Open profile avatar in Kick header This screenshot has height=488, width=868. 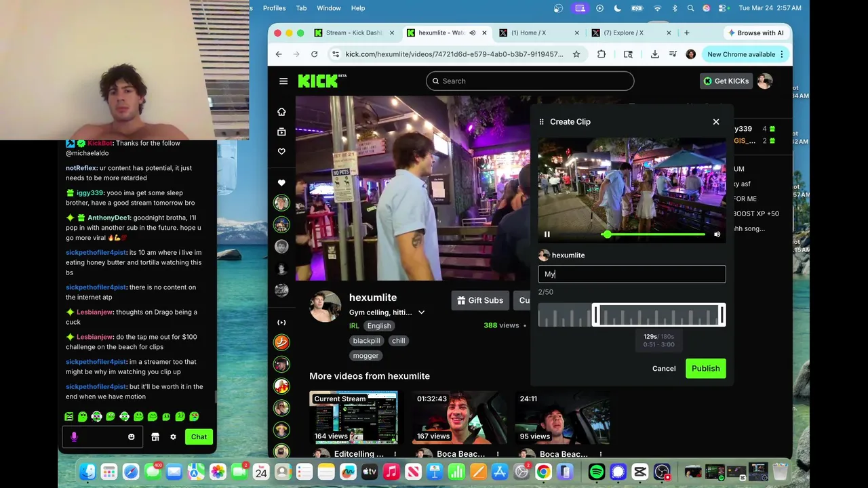coord(765,81)
